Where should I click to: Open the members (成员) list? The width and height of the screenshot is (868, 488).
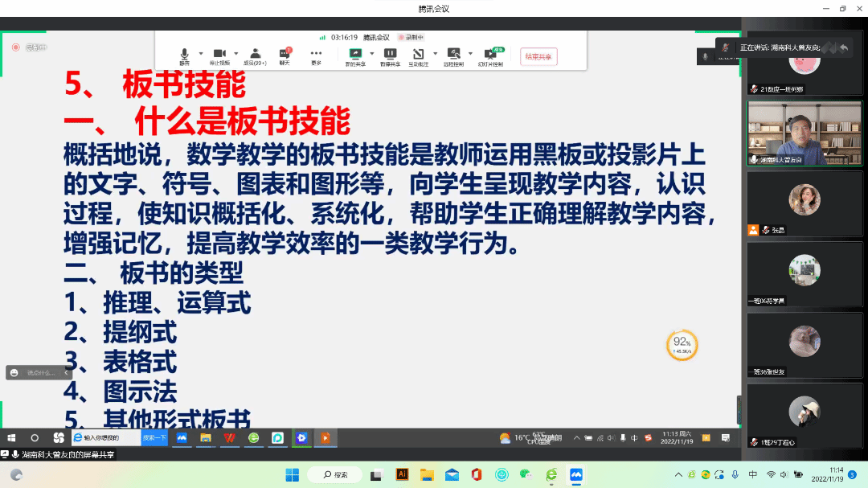pos(255,55)
